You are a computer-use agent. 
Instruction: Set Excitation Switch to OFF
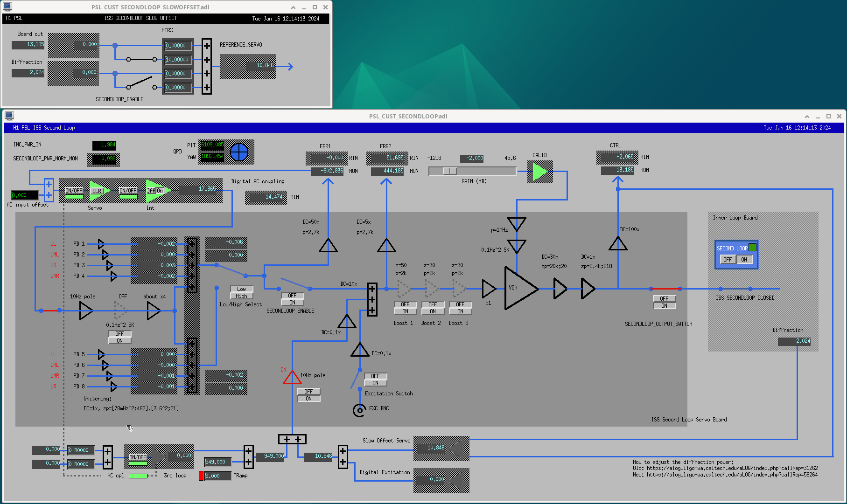[x=375, y=376]
